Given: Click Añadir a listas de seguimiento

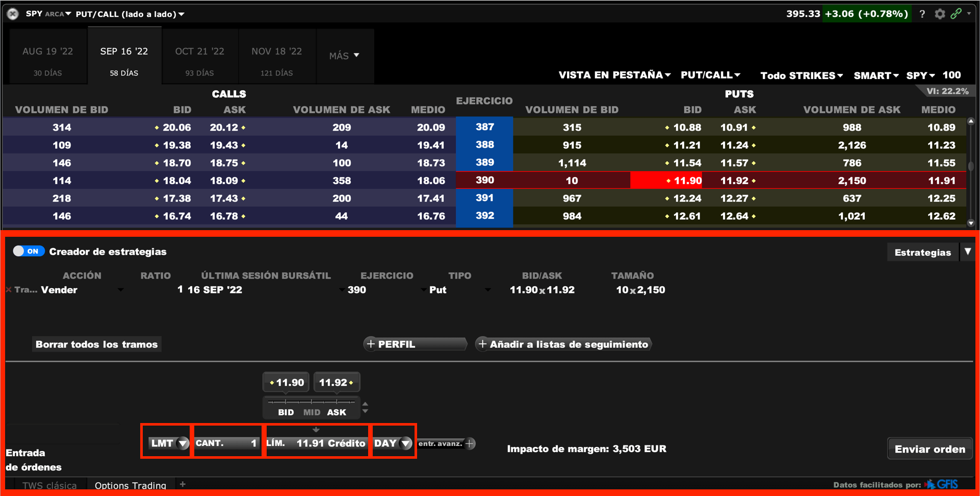Looking at the screenshot, I should tap(563, 344).
